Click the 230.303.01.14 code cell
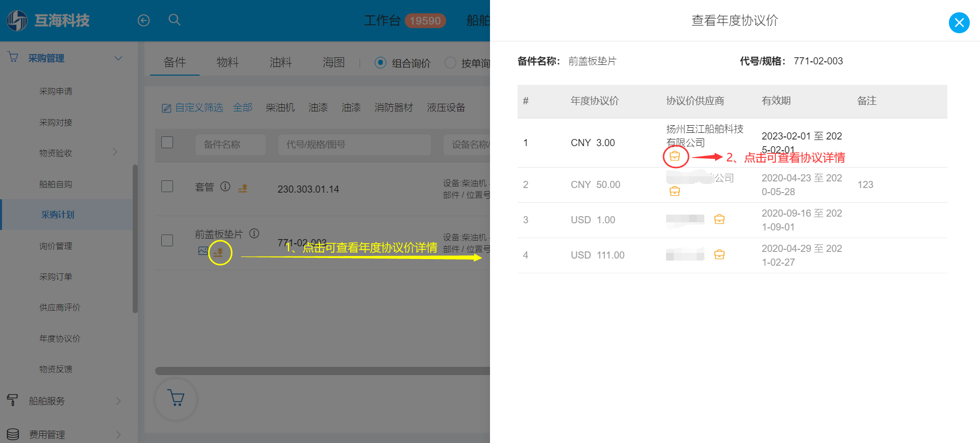This screenshot has height=443, width=980. click(x=308, y=190)
